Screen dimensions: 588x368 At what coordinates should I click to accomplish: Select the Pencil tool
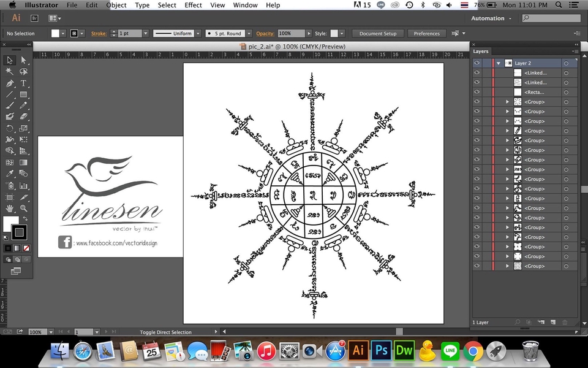coord(24,105)
